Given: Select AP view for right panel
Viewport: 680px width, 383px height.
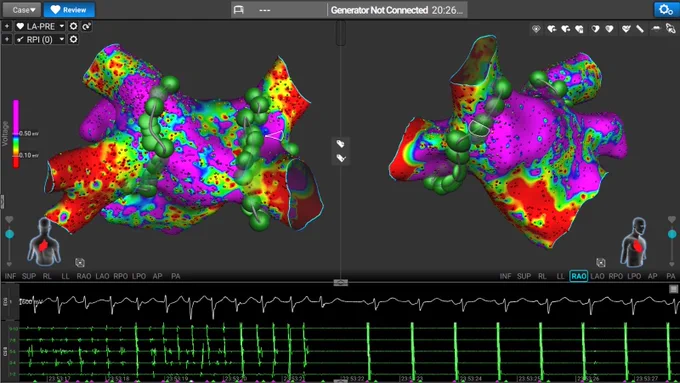Looking at the screenshot, I should (652, 276).
